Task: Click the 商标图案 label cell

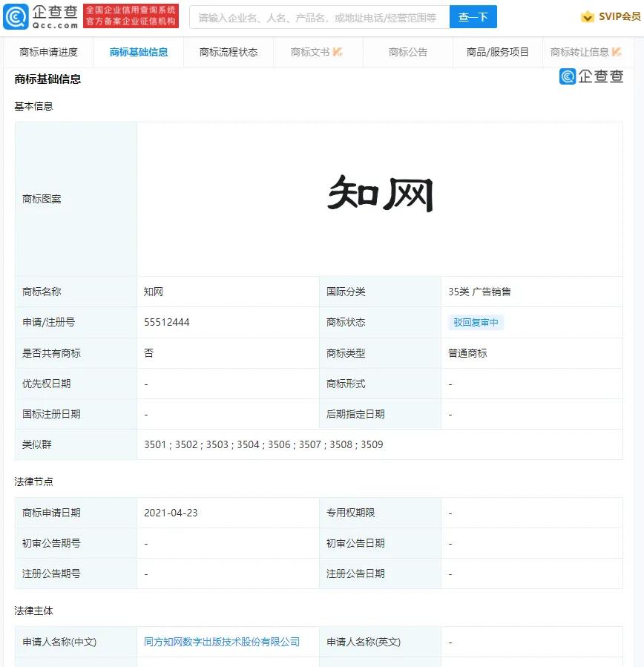Action: (76, 199)
